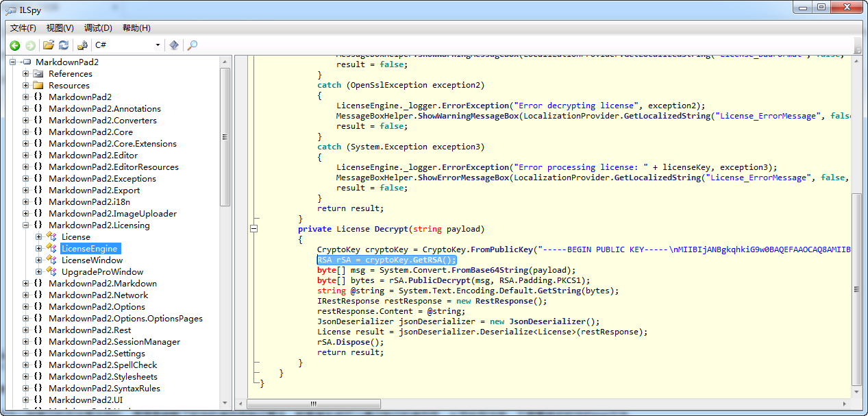868x416 pixels.
Task: Select MarkdownPad2.Options.OptionsPages namespace
Action: (x=125, y=318)
